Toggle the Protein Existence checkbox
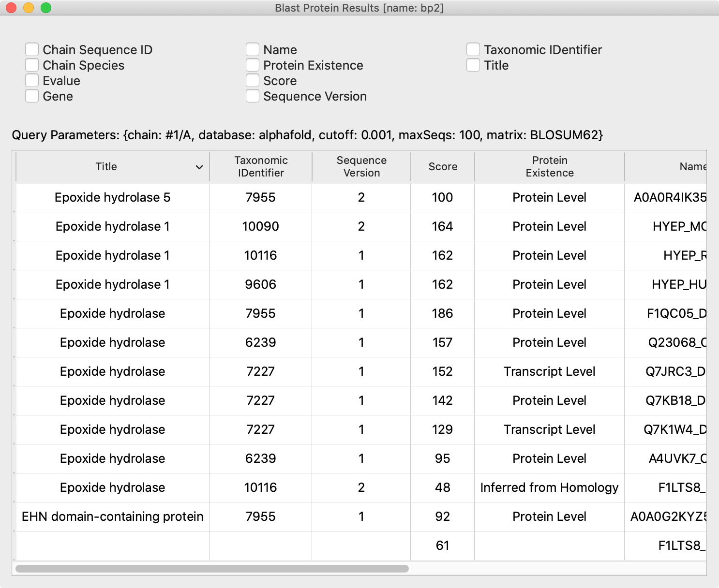719x588 pixels. pos(253,65)
